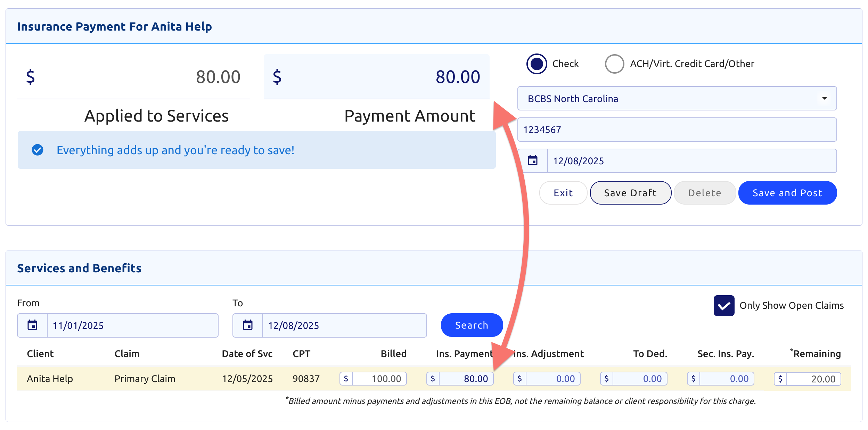Click dollar sign in Ins. Adjustment field
The image size is (868, 430).
[x=519, y=379]
